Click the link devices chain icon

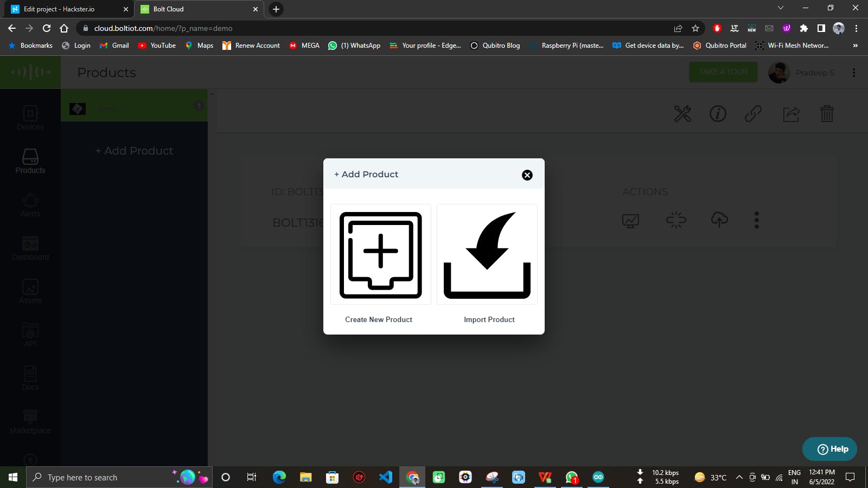pyautogui.click(x=753, y=113)
